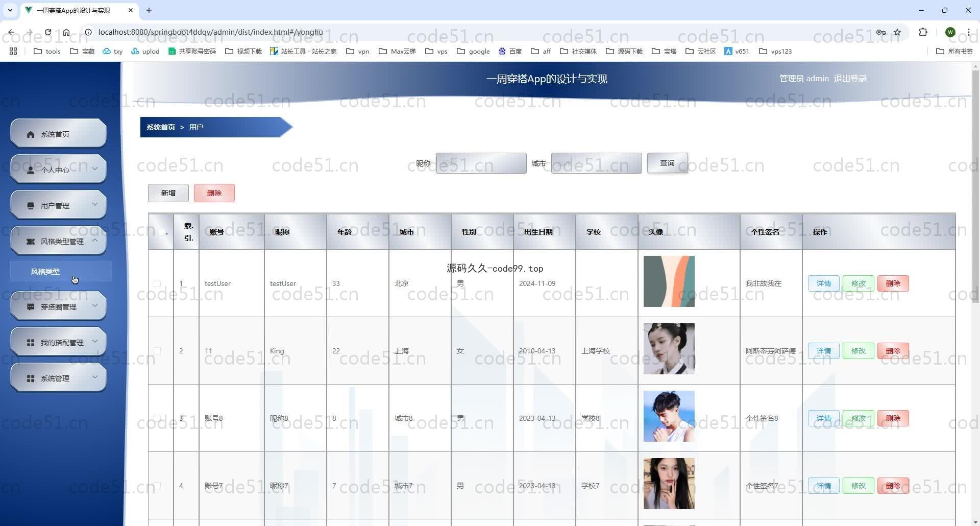Viewport: 980px width, 526px height.
Task: Open the 百度 bookmark
Action: (510, 51)
